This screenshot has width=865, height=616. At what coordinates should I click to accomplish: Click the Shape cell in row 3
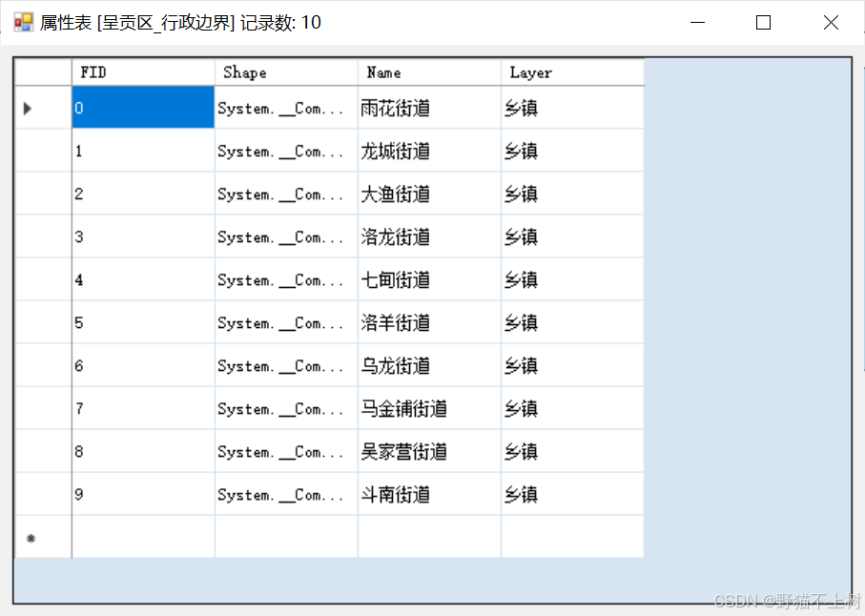[285, 236]
